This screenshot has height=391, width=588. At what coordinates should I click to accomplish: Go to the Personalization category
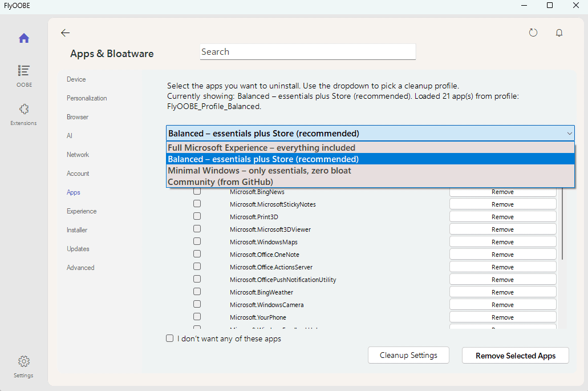(x=87, y=98)
